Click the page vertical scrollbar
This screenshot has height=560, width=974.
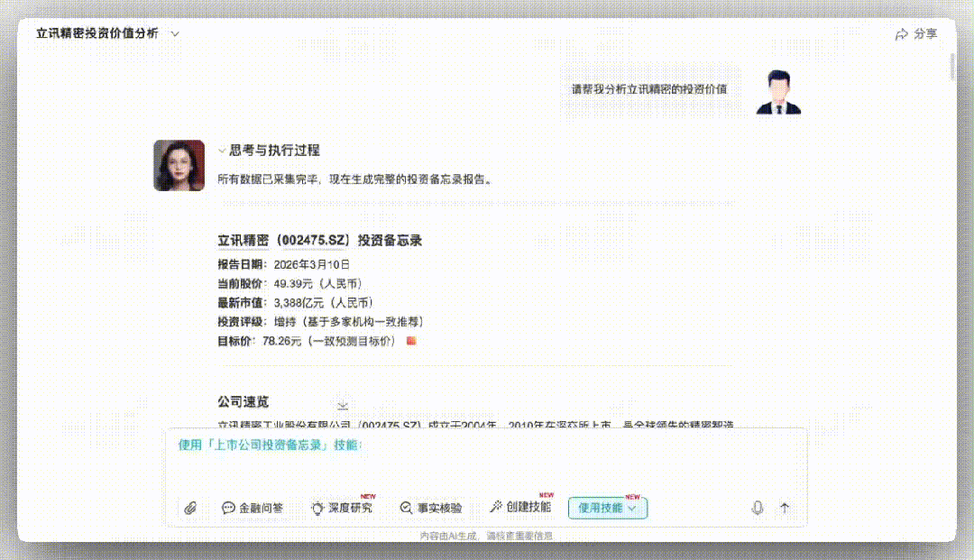click(x=952, y=67)
